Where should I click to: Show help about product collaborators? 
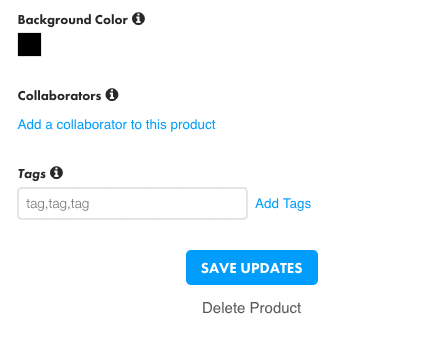coord(112,95)
